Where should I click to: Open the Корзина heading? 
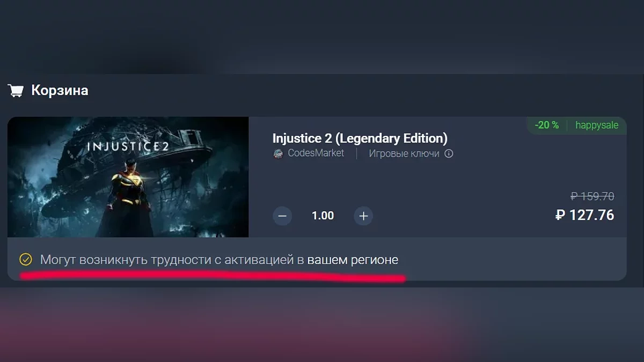pos(60,90)
